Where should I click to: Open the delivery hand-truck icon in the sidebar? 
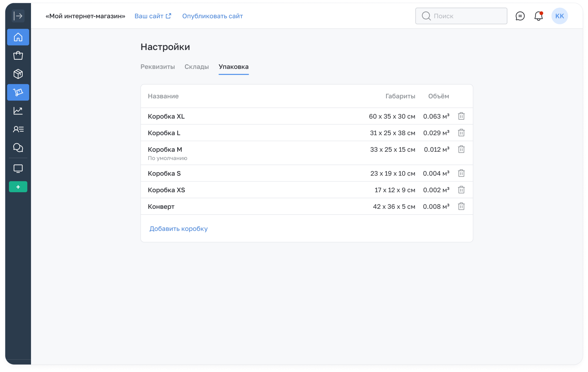pos(18,92)
